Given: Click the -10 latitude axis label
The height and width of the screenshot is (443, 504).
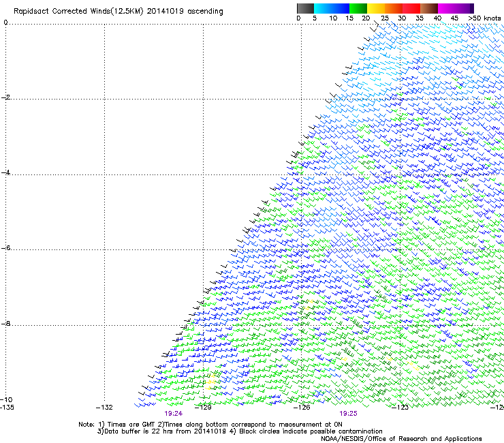Looking at the screenshot, I should [x=6, y=399].
